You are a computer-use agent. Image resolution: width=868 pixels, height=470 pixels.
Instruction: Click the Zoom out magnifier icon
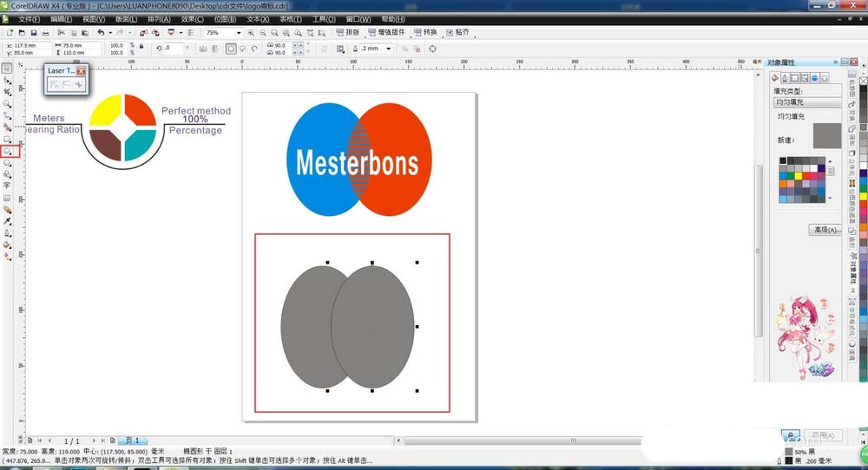[262, 33]
